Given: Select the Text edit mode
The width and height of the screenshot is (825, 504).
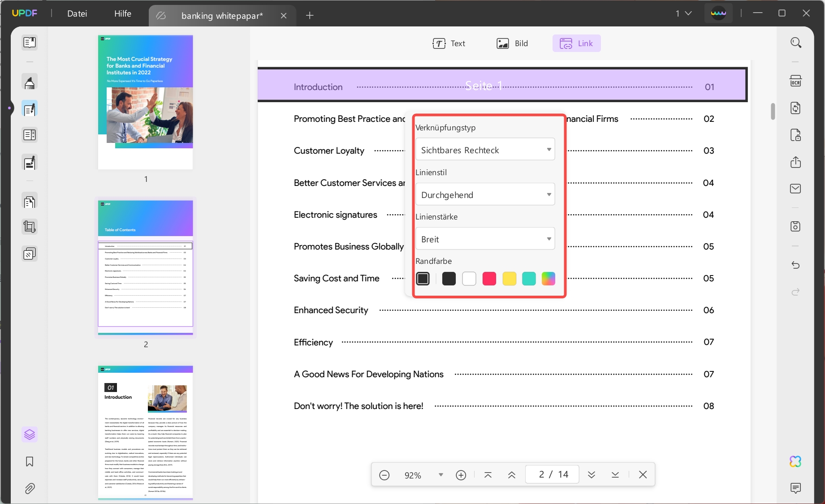Looking at the screenshot, I should tap(449, 43).
